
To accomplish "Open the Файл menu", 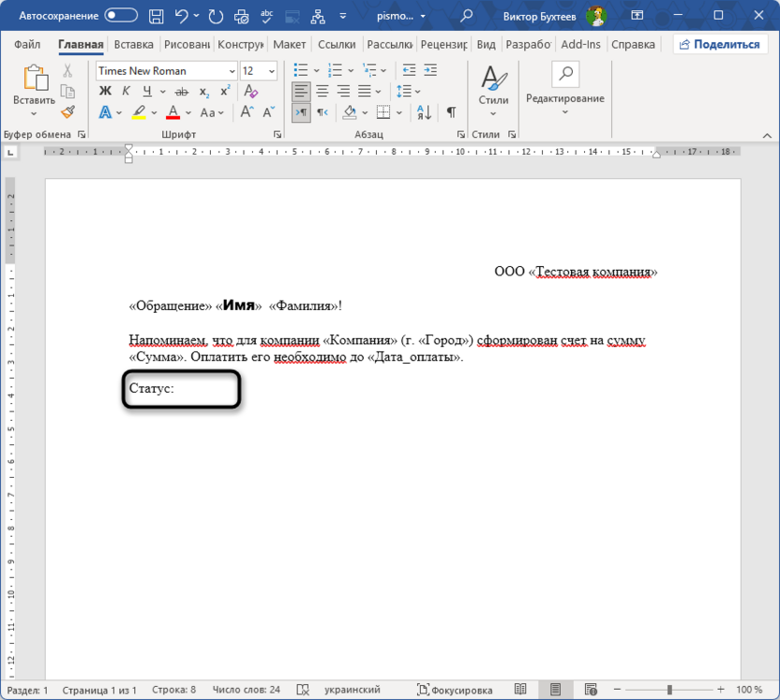I will pos(27,44).
